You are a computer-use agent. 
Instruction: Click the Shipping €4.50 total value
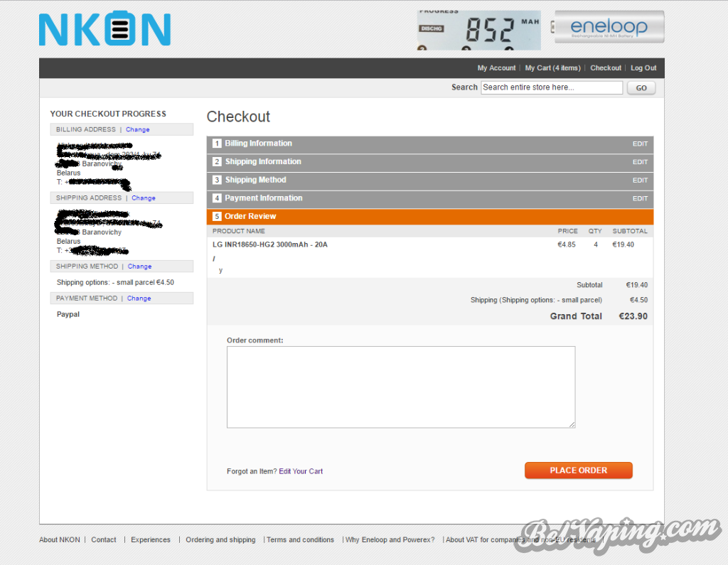638,300
